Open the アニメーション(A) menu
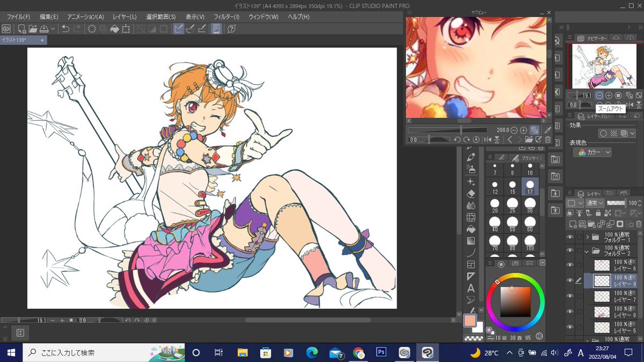Screen dimensions: 644x362 [x=86, y=17]
